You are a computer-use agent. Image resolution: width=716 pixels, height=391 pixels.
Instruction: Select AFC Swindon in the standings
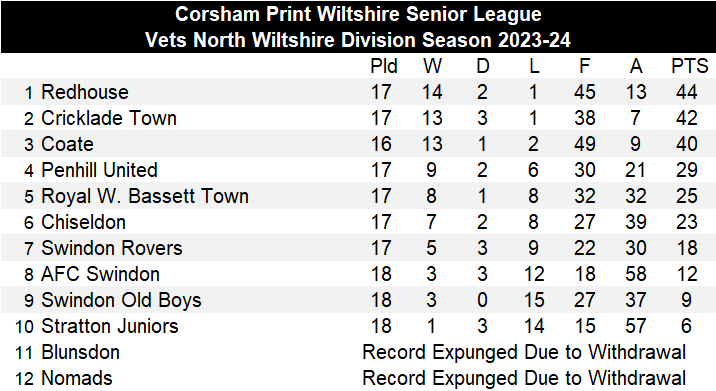pos(100,275)
